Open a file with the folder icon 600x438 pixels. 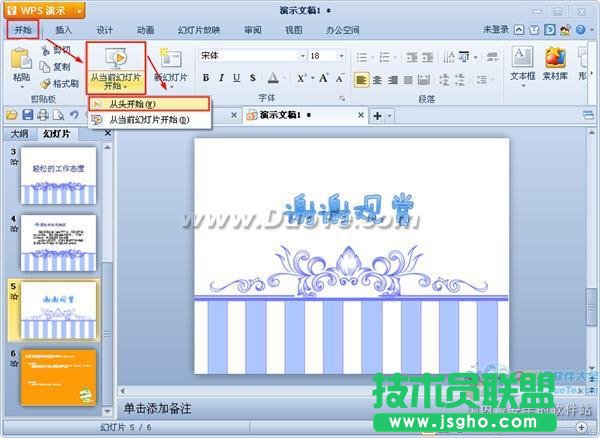11,114
